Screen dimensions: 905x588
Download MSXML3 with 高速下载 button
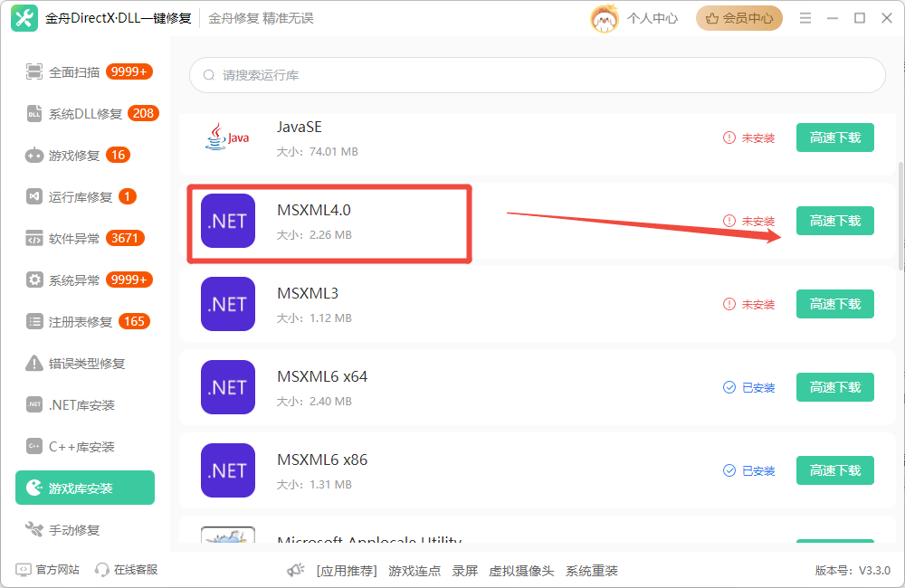click(834, 304)
